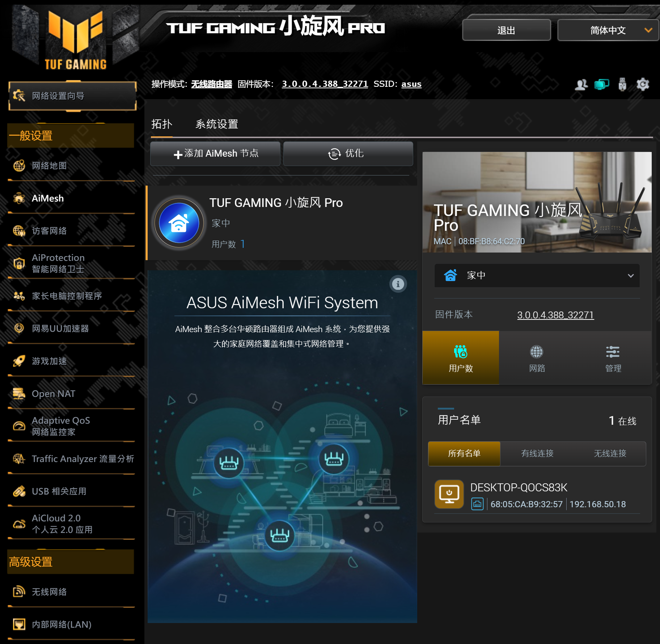Click IP address 192.168.50.18
The image size is (660, 644).
[x=598, y=504]
